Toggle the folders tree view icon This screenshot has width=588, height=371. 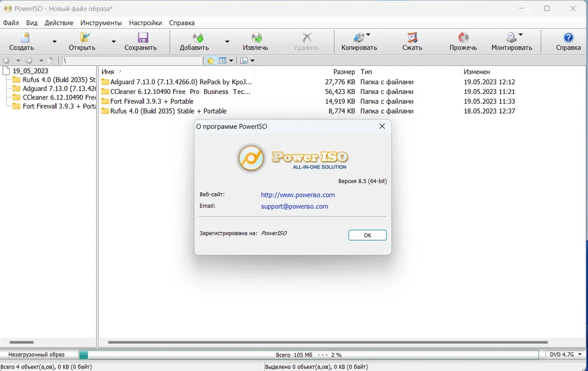click(x=211, y=61)
